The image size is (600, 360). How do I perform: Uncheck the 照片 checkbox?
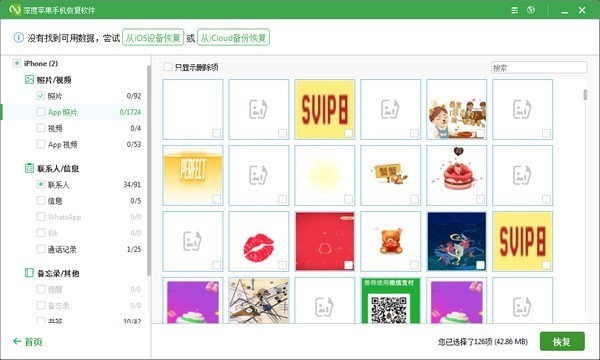pyautogui.click(x=41, y=96)
